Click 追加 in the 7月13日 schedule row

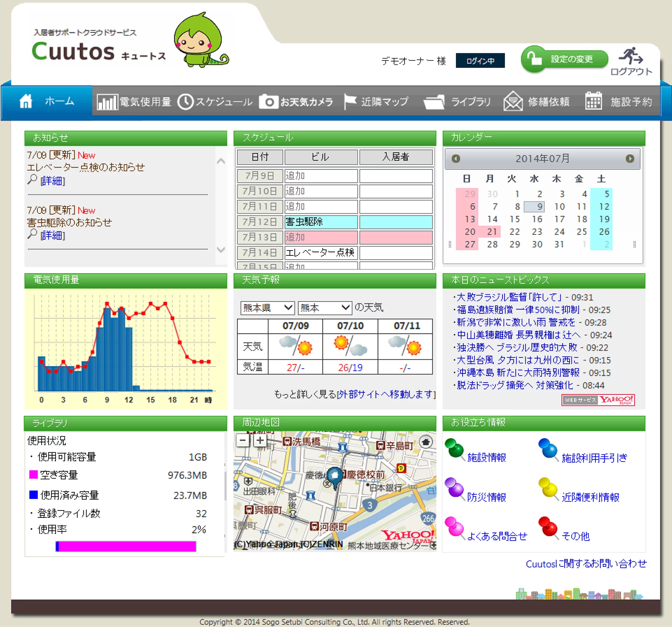(295, 237)
